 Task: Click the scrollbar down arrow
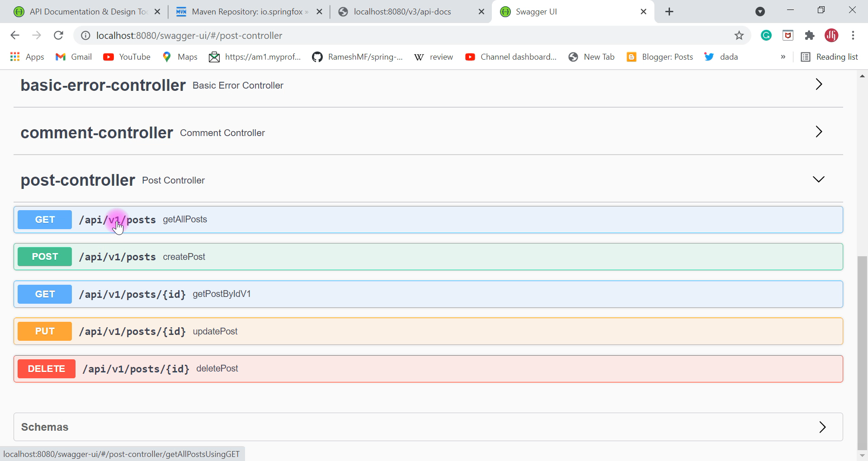[862, 456]
